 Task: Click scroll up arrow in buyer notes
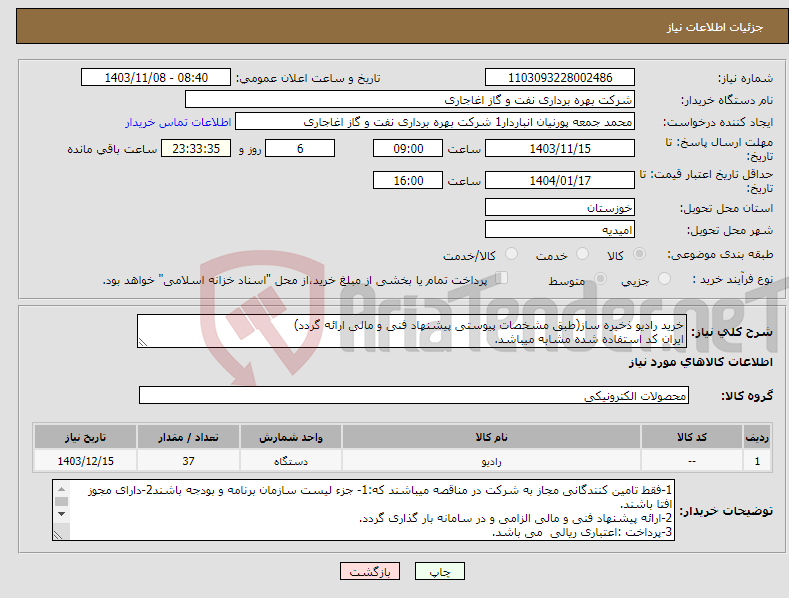click(x=61, y=489)
